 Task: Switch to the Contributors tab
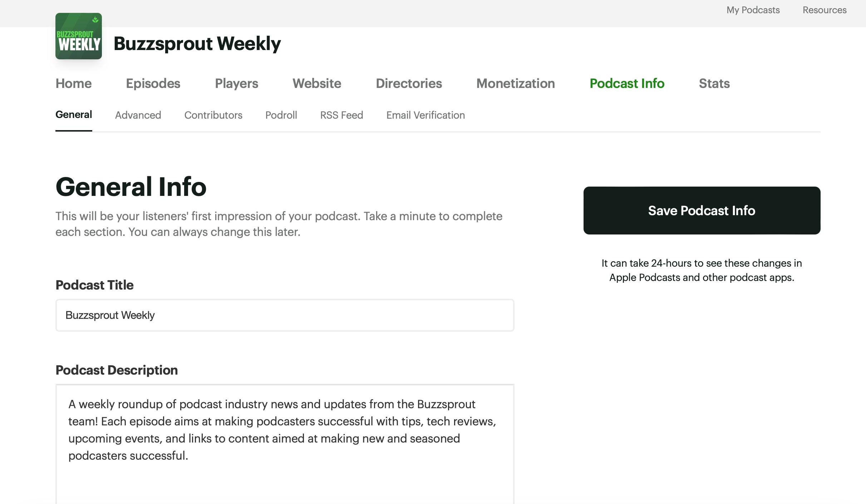point(213,115)
